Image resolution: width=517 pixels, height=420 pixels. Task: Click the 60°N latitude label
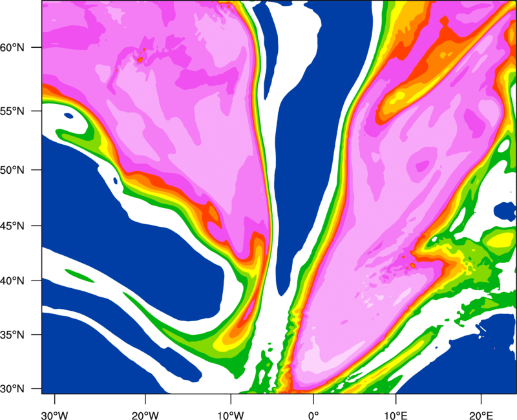pyautogui.click(x=12, y=47)
